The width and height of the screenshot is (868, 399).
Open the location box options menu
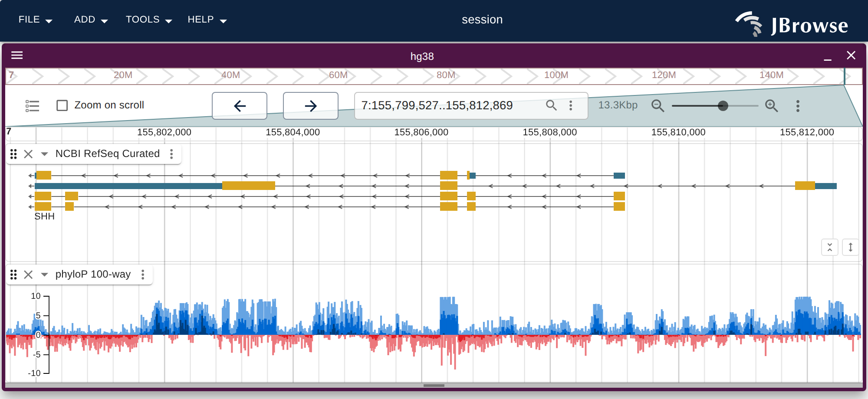click(571, 105)
